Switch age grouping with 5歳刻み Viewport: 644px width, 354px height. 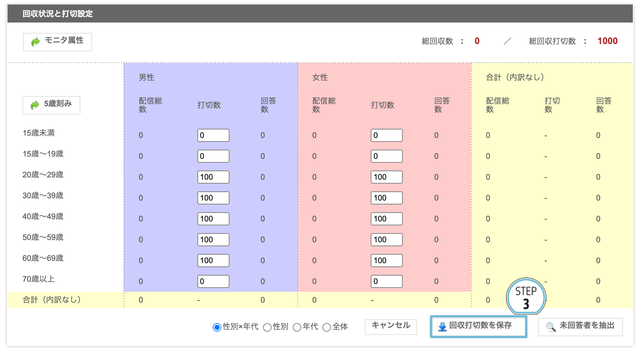pos(51,105)
